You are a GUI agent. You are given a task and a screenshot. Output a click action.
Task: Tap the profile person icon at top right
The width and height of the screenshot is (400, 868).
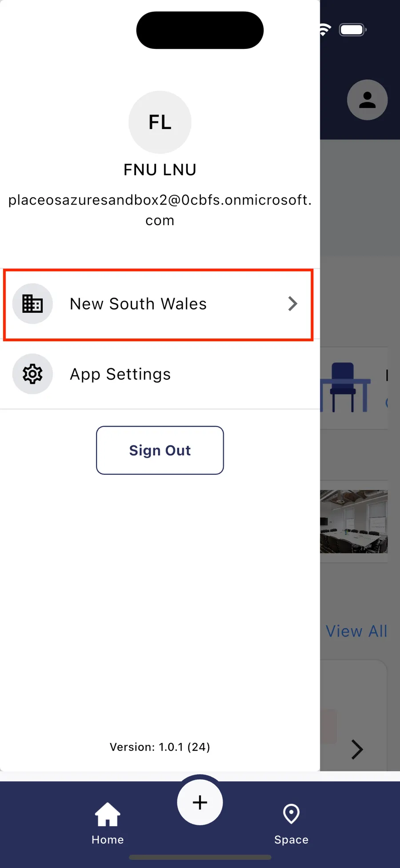[367, 100]
